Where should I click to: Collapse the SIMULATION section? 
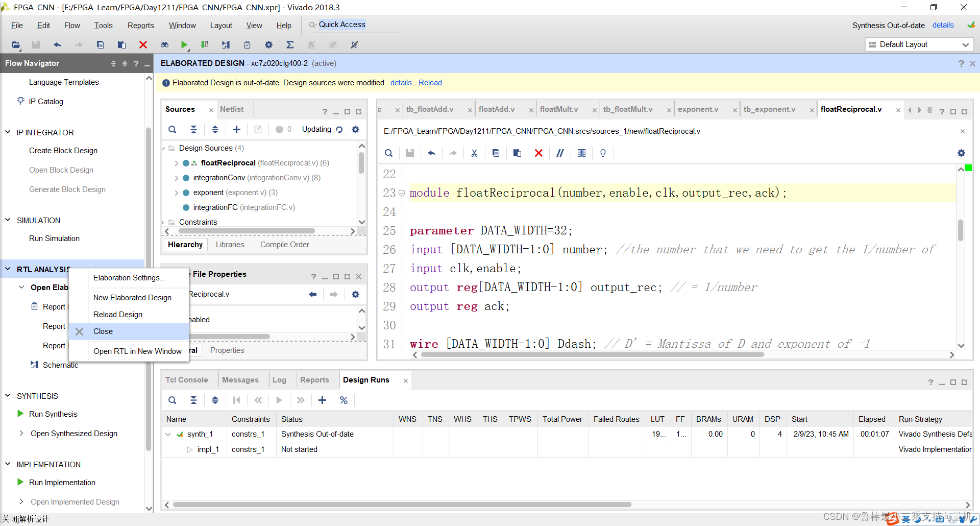click(8, 220)
